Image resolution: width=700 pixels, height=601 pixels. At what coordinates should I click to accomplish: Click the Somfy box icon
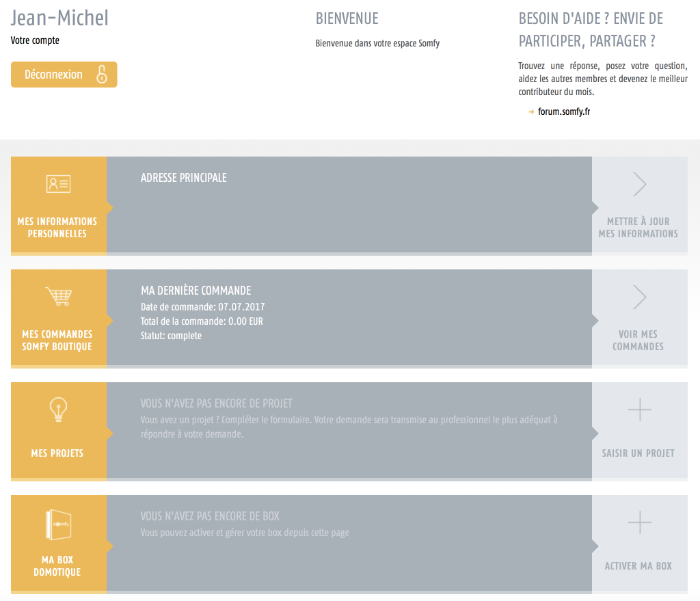click(x=59, y=524)
